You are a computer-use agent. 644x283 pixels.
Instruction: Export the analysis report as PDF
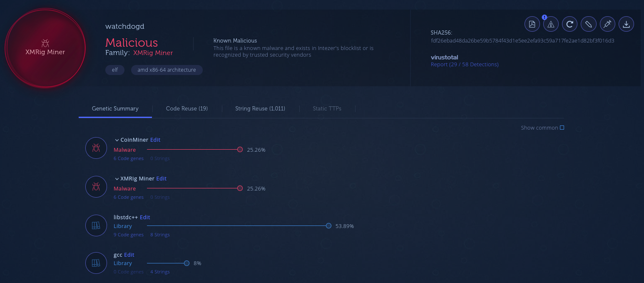click(x=532, y=24)
